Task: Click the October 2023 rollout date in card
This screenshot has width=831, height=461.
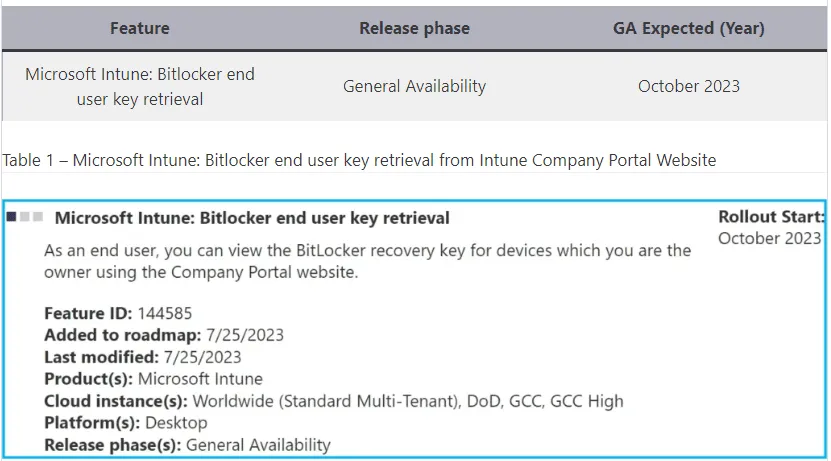Action: [769, 238]
